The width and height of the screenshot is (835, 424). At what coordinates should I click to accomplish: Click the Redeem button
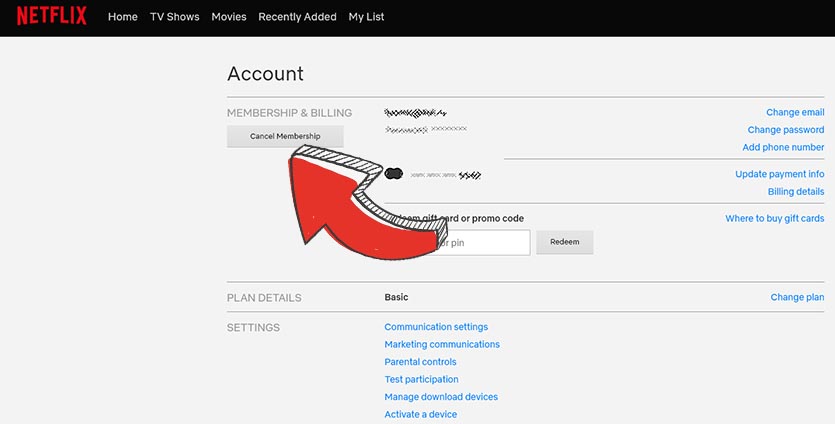click(x=565, y=242)
